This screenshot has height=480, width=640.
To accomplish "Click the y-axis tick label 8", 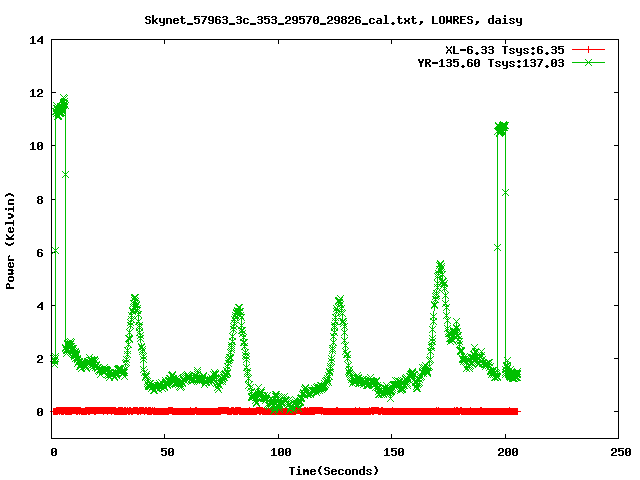I will click(x=40, y=200).
